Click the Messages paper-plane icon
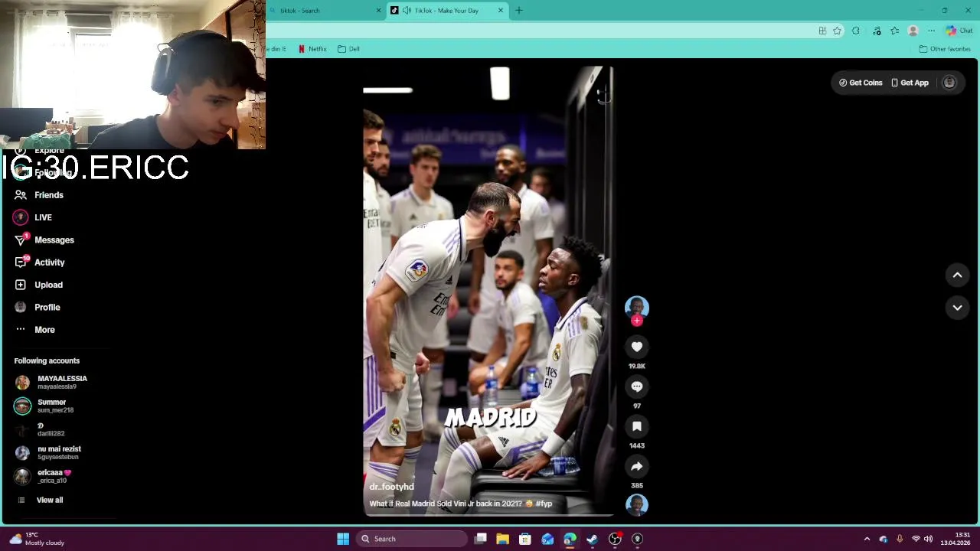Viewport: 980px width, 551px height. [x=21, y=240]
